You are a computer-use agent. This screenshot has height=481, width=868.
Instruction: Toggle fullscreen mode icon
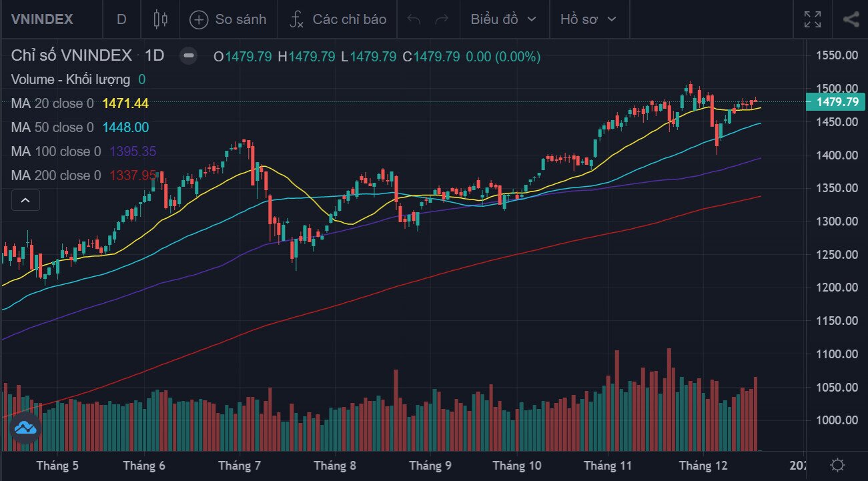coord(813,19)
